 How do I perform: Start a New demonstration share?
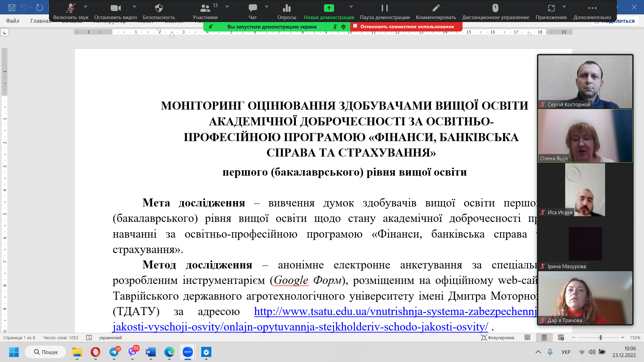pos(329,8)
